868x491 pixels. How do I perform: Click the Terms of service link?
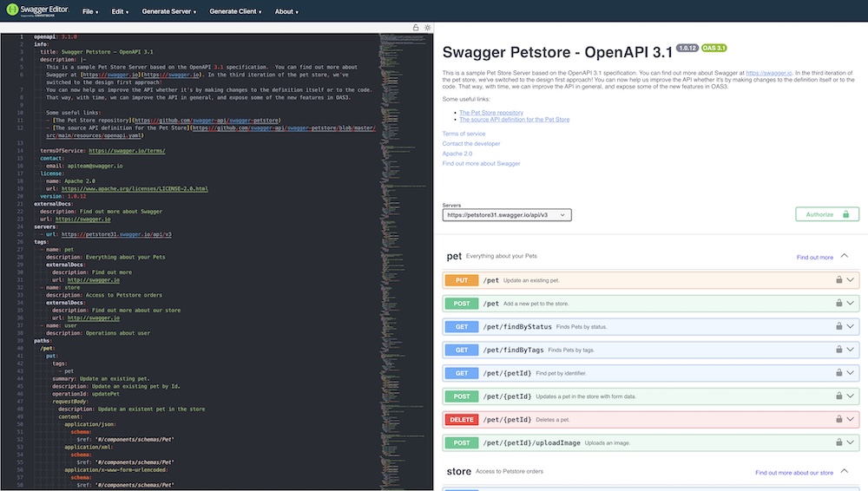pyautogui.click(x=464, y=134)
